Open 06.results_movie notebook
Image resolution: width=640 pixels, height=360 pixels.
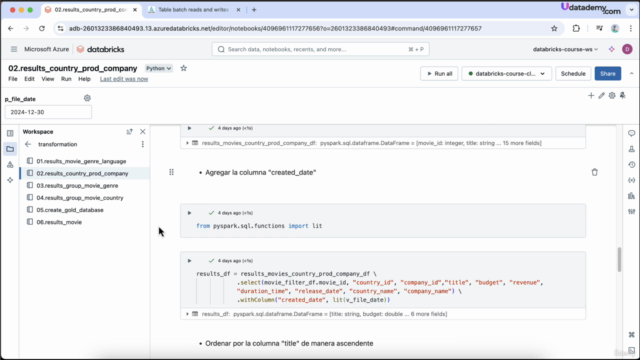[x=59, y=222]
